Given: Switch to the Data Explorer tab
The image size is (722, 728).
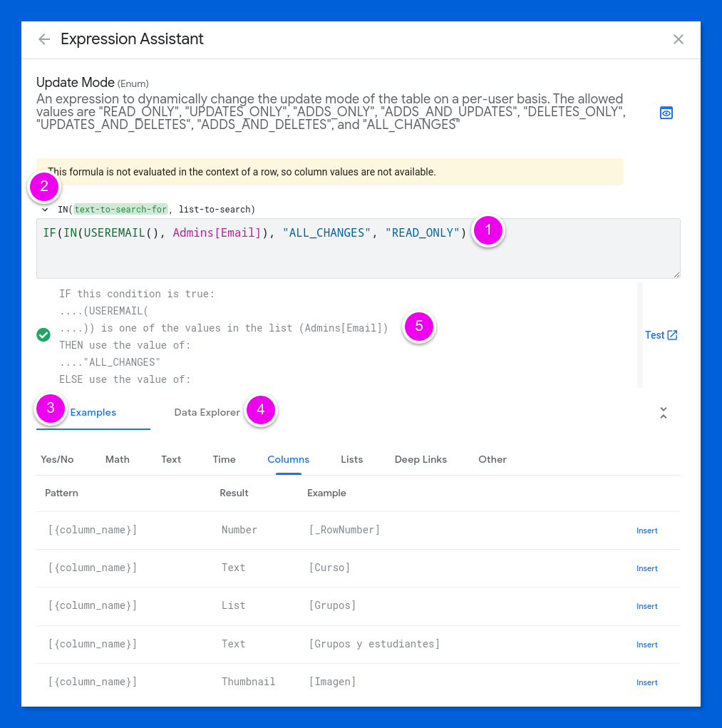Looking at the screenshot, I should click(x=207, y=412).
